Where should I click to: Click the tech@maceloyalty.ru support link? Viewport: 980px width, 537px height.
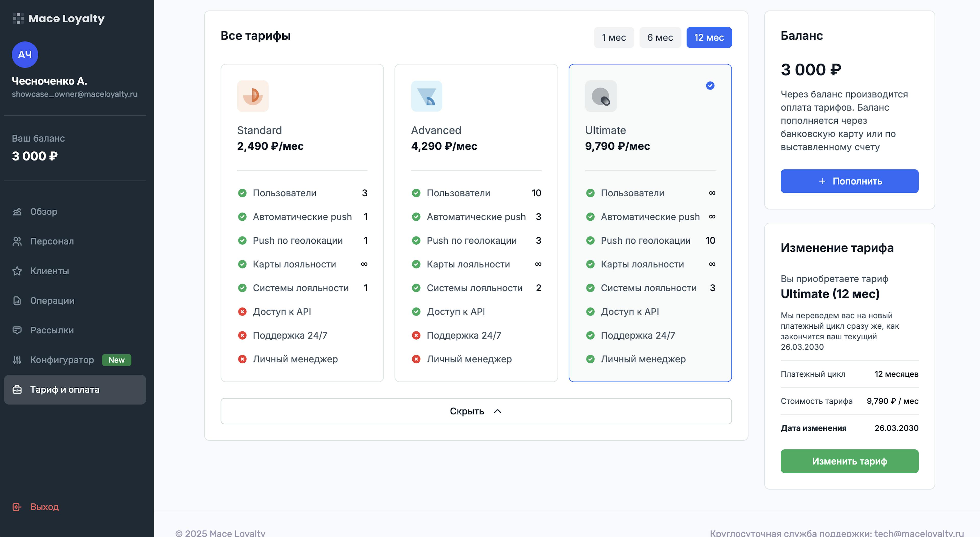919,533
